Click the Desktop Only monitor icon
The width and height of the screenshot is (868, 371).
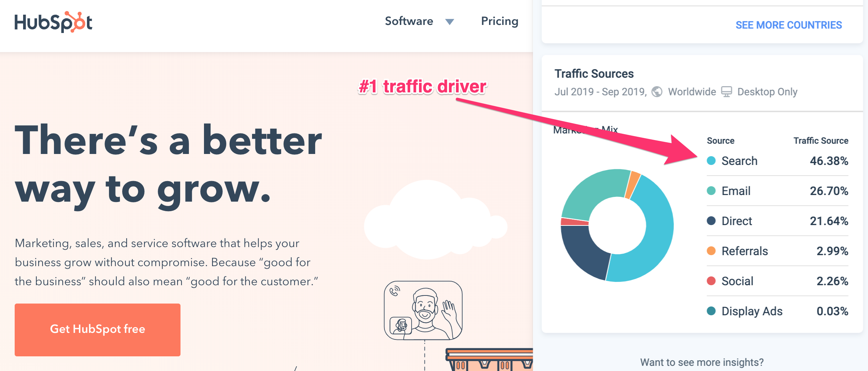(726, 92)
